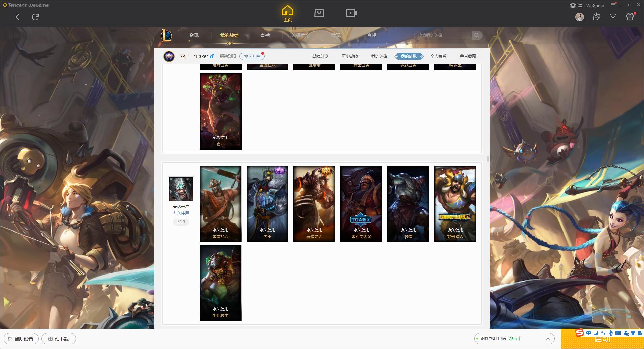
Task: Open the 荣誉截图 sub-tab
Action: point(468,56)
